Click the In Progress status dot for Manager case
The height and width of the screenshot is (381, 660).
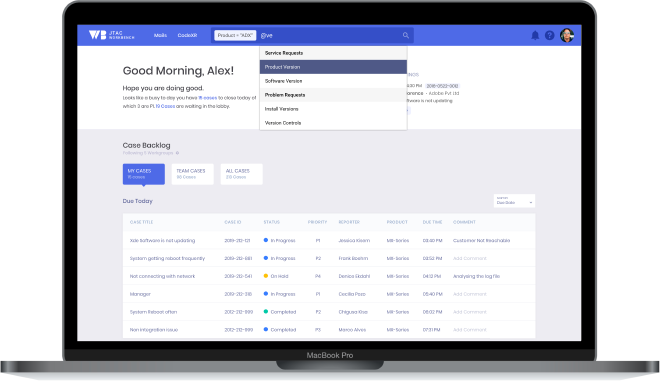coord(266,294)
